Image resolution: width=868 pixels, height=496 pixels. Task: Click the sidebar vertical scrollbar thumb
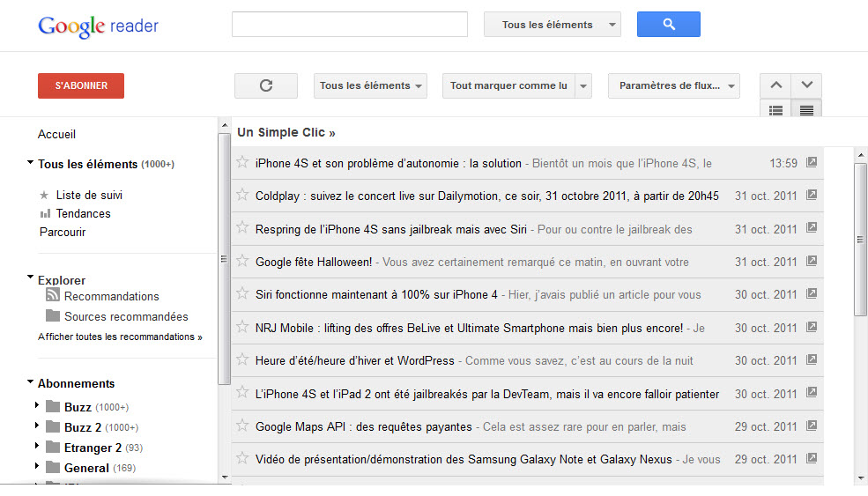click(x=224, y=259)
